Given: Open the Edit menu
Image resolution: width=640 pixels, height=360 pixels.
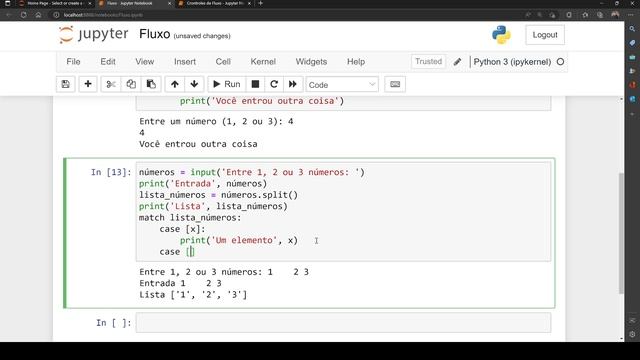Looking at the screenshot, I should point(108,62).
